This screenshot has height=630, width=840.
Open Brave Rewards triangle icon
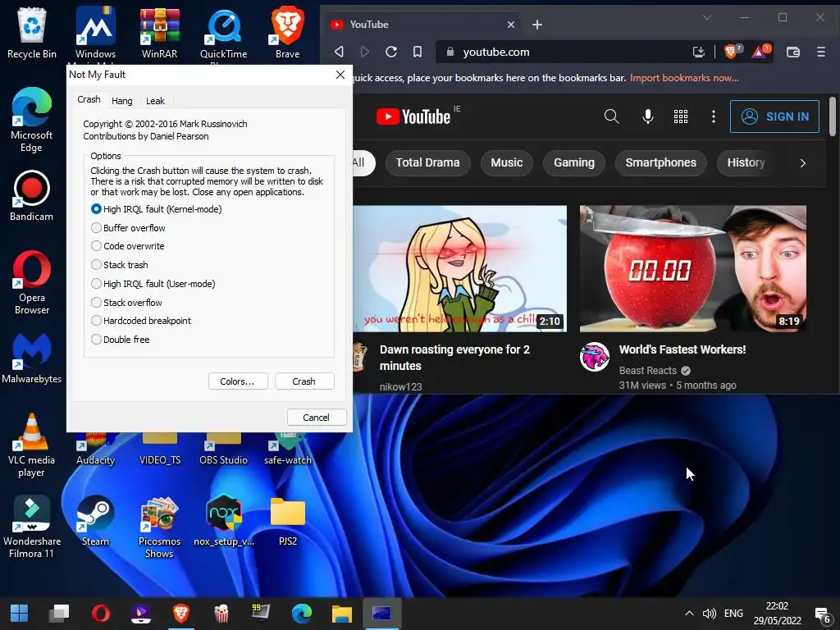[760, 52]
